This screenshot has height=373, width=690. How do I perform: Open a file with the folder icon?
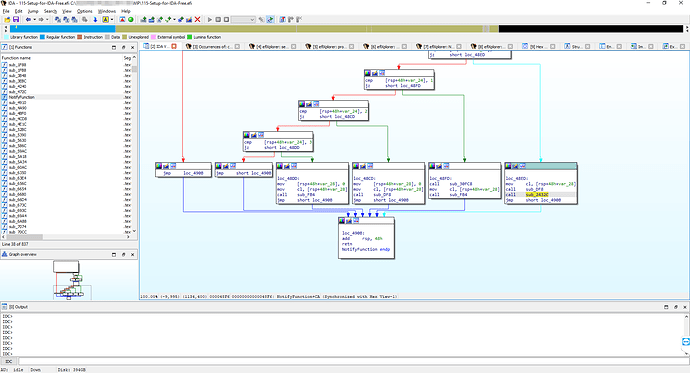[7, 19]
